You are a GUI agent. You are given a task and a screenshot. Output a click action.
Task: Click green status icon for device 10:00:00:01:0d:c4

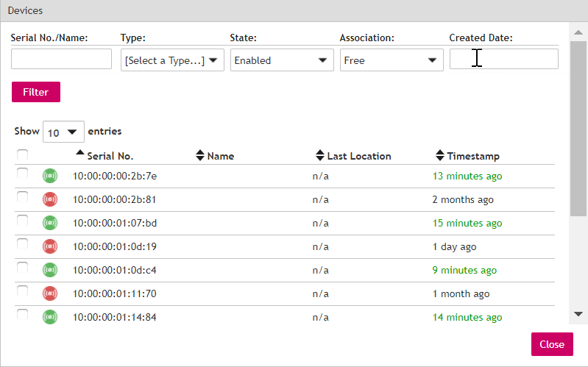pos(50,270)
